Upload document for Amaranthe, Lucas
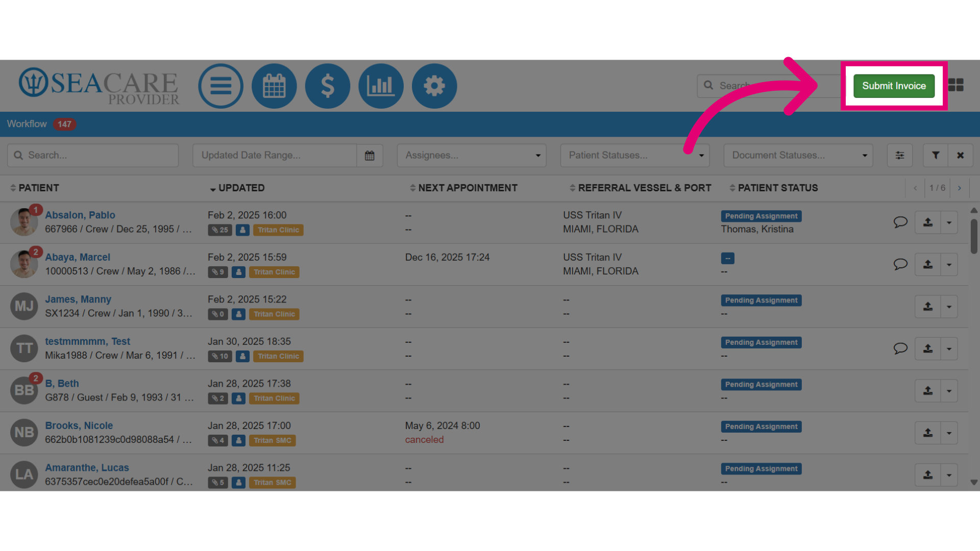The image size is (980, 551). pyautogui.click(x=928, y=475)
